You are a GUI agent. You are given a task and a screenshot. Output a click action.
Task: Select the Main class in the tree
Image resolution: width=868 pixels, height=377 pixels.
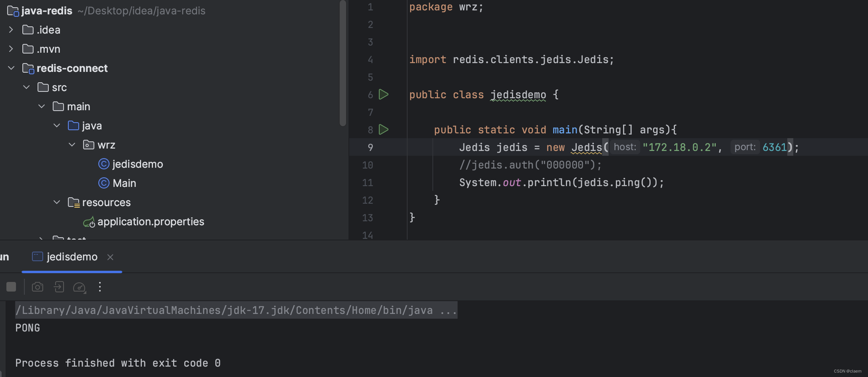124,183
